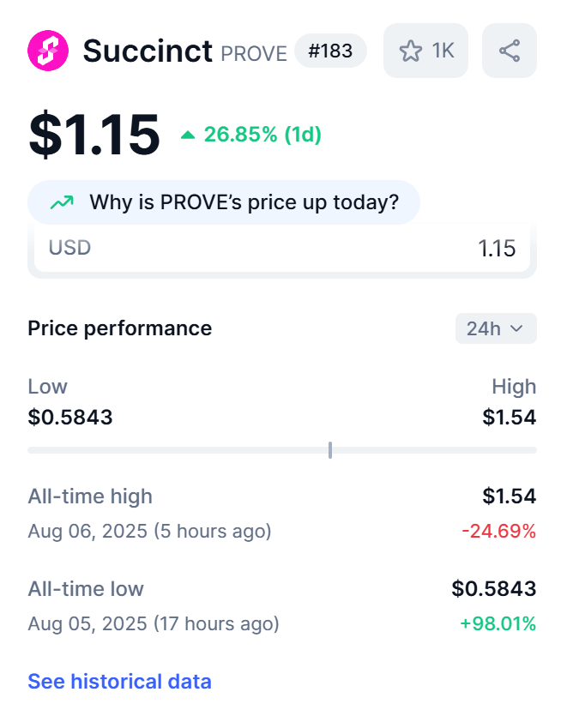Open 'Why is PROVE's price up today?'
Image resolution: width=561 pixels, height=728 pixels.
[244, 203]
